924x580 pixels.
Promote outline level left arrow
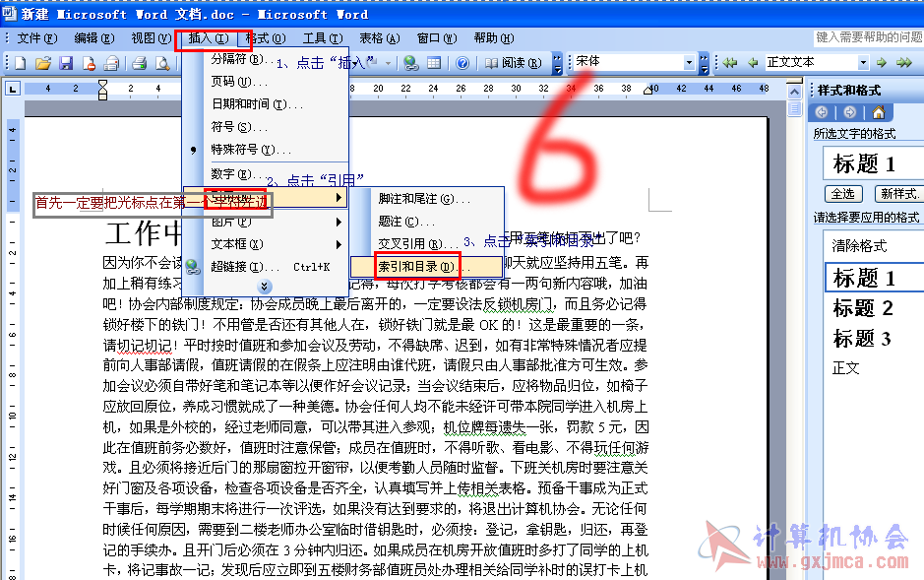point(753,62)
